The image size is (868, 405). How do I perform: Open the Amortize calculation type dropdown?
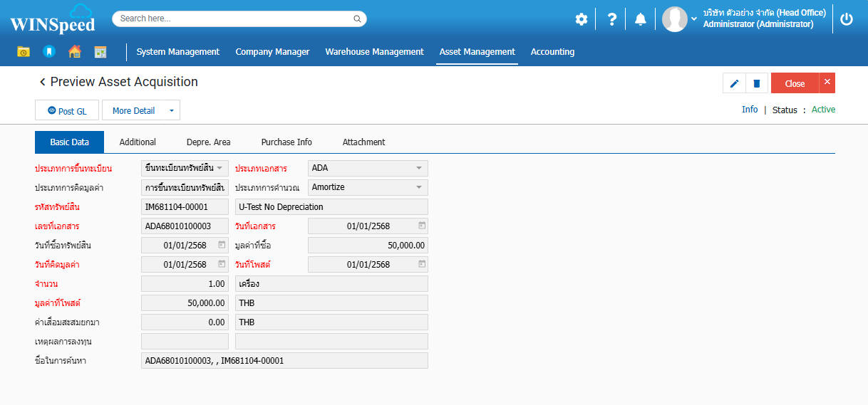pos(418,187)
